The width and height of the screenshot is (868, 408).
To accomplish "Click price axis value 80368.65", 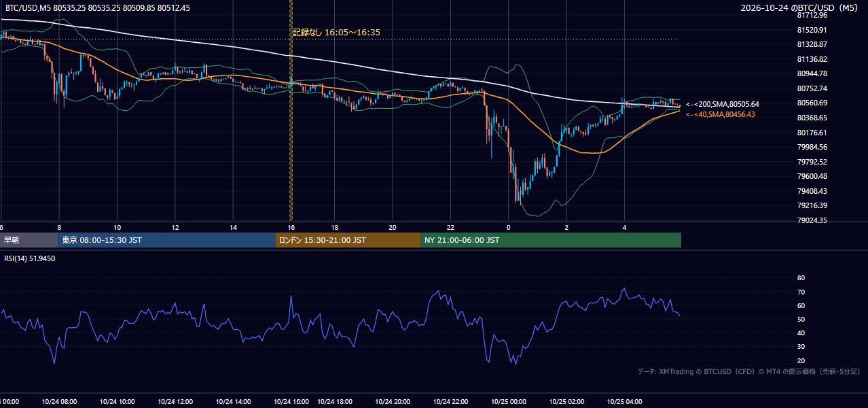I will (812, 118).
